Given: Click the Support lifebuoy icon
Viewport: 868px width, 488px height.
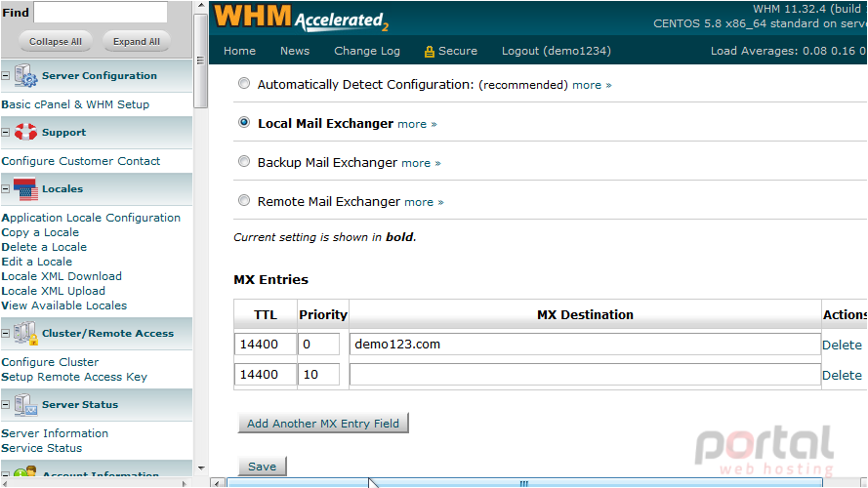Looking at the screenshot, I should 25,132.
